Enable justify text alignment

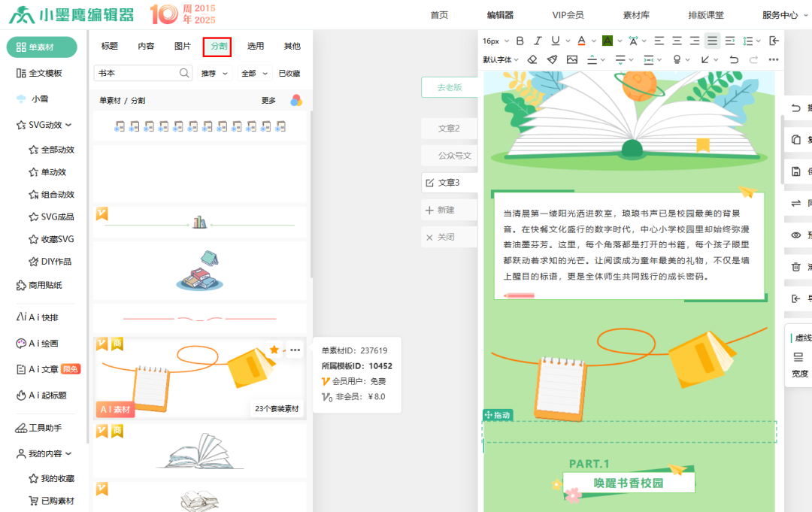[x=712, y=41]
